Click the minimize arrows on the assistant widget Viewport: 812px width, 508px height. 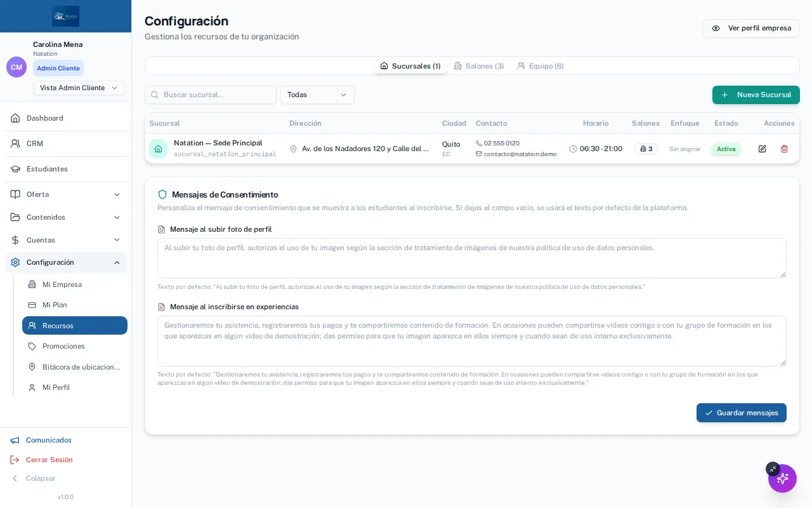773,469
